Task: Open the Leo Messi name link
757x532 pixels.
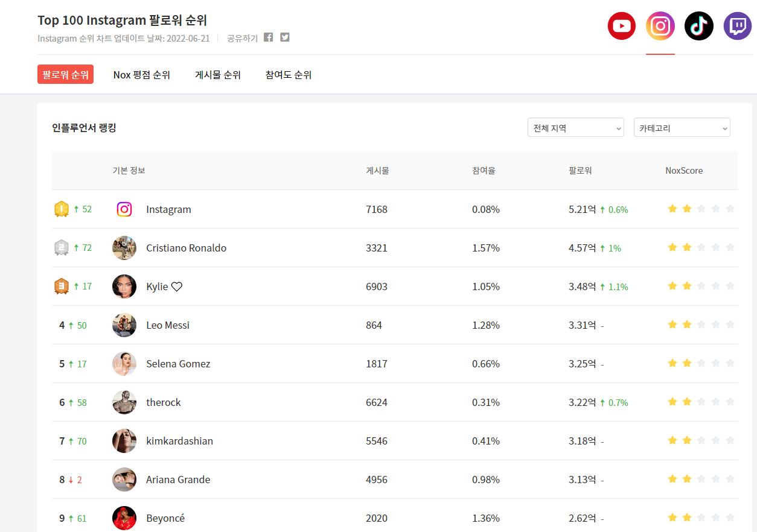Action: coord(168,325)
